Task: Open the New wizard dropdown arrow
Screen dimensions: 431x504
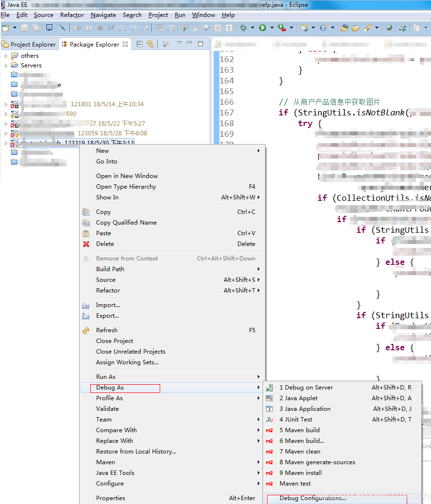Action: [x=15, y=28]
